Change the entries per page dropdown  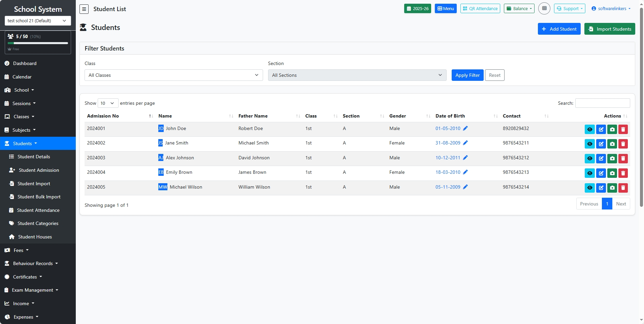(x=108, y=103)
